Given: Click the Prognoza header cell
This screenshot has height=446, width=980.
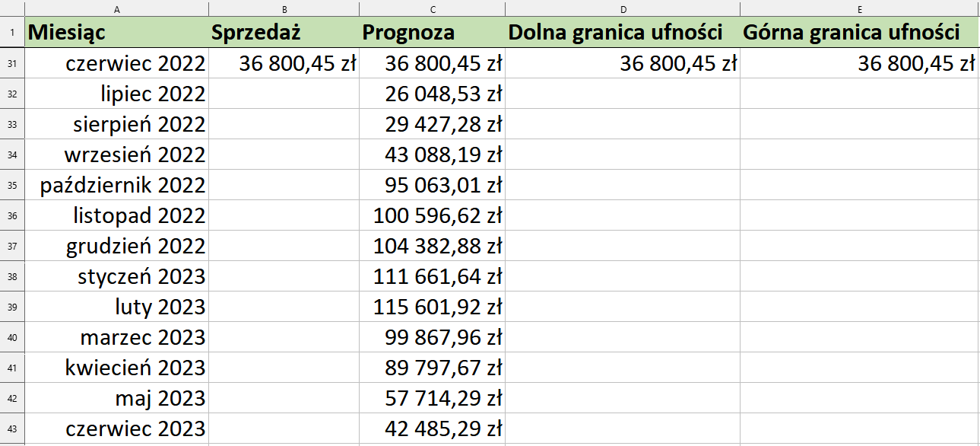Looking at the screenshot, I should point(433,33).
